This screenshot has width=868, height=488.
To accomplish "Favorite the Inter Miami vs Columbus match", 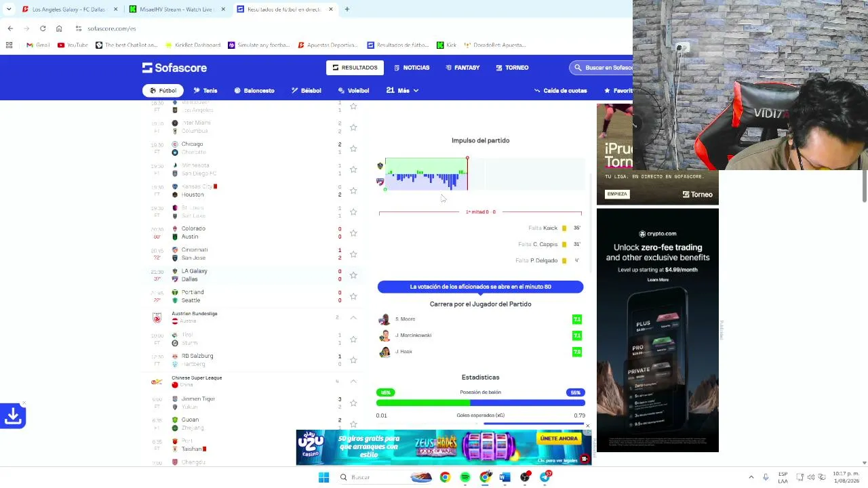I will pyautogui.click(x=353, y=127).
